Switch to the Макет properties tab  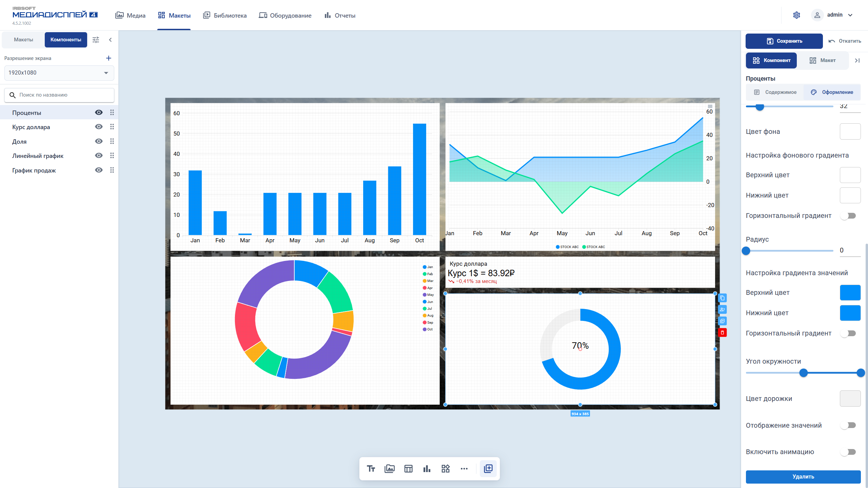tap(823, 60)
